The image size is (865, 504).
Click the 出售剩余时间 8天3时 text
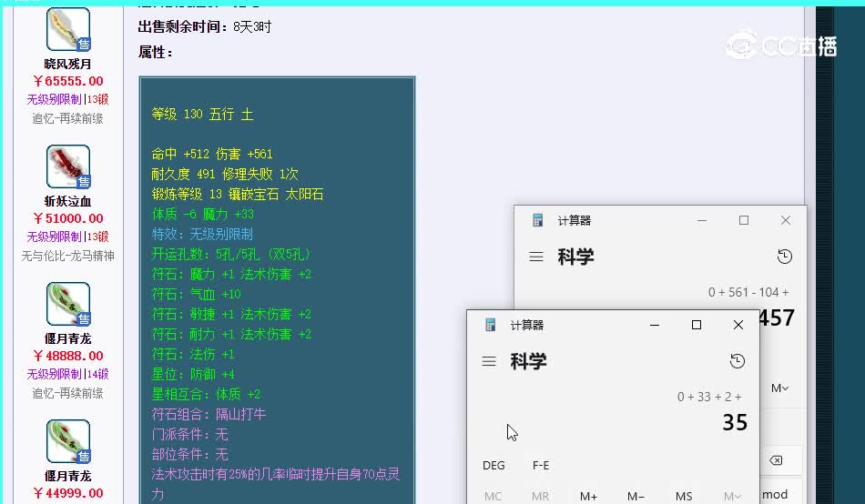click(205, 26)
